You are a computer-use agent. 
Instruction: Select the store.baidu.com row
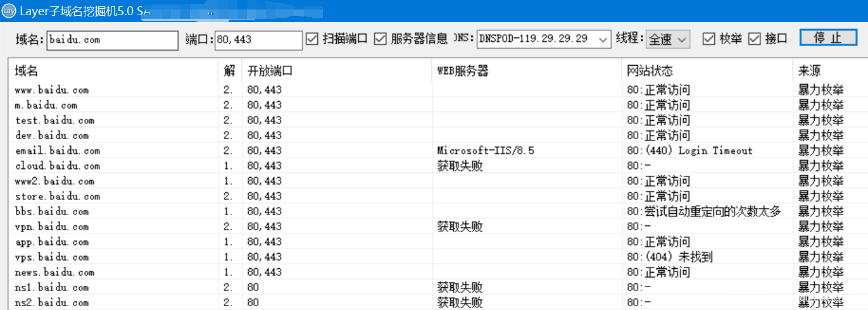click(438, 196)
